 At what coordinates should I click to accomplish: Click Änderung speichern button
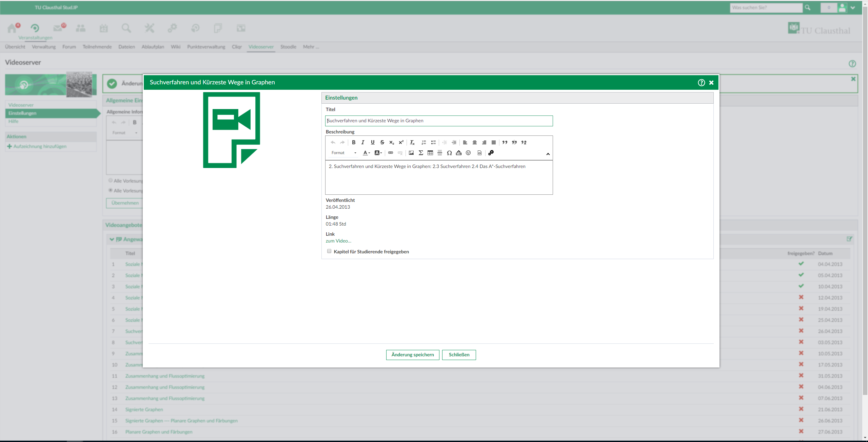(x=413, y=355)
